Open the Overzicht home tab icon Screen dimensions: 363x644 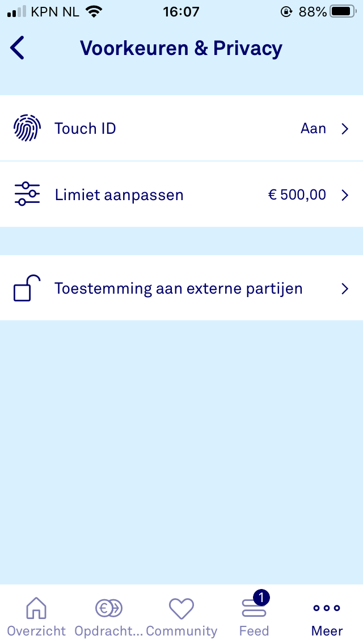[36, 608]
